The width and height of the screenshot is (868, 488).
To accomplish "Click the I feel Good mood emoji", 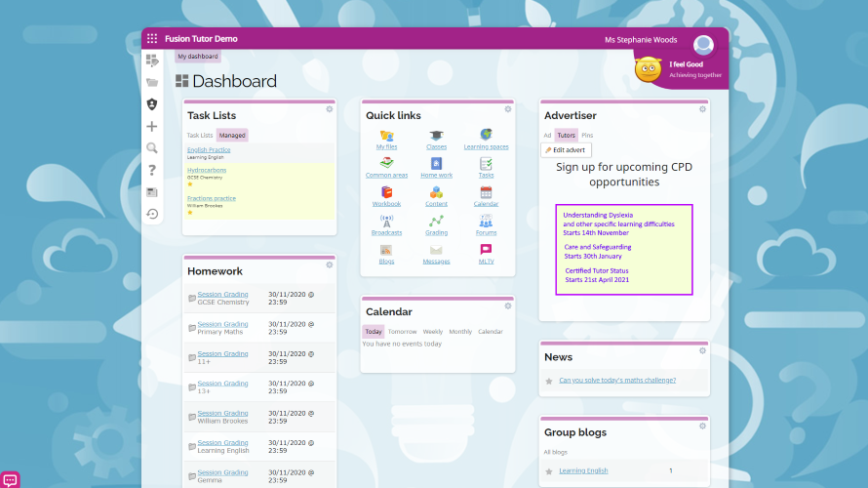I will click(x=648, y=70).
